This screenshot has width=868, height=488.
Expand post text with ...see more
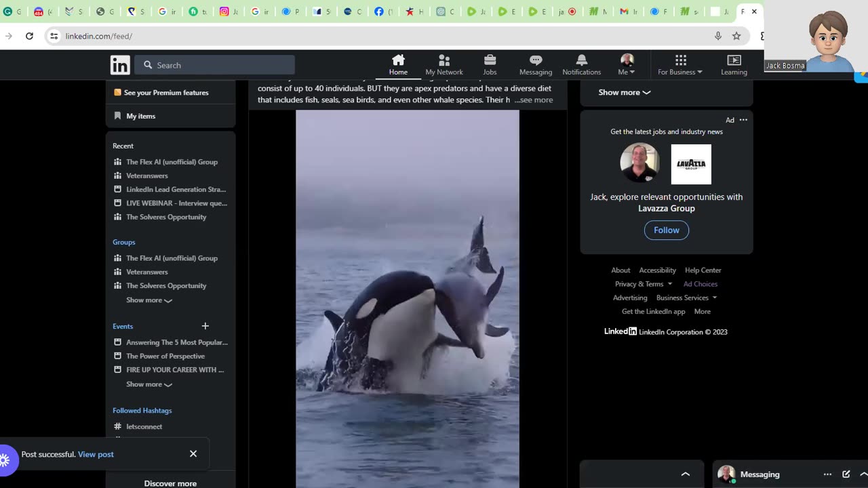point(534,100)
